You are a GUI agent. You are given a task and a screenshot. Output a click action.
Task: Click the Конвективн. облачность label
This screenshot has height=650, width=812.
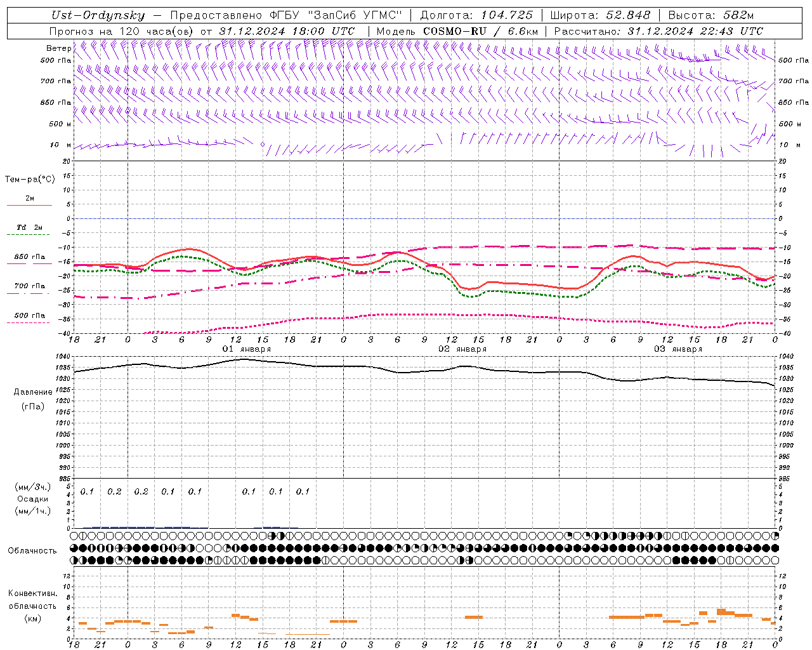32,600
